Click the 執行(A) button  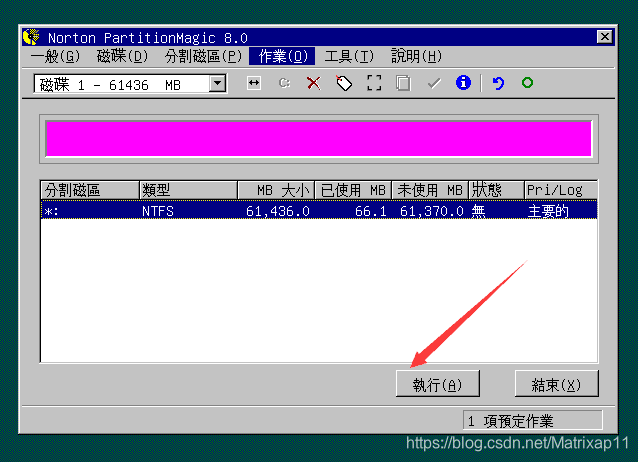[437, 384]
